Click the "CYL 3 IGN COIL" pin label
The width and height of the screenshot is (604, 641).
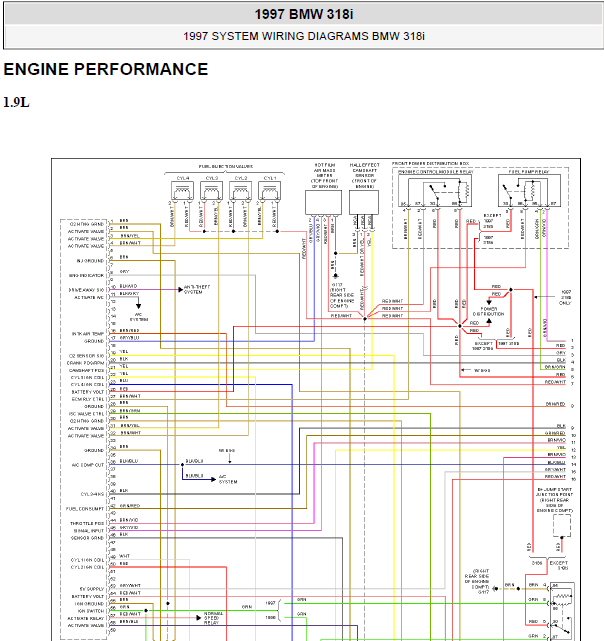point(88,378)
